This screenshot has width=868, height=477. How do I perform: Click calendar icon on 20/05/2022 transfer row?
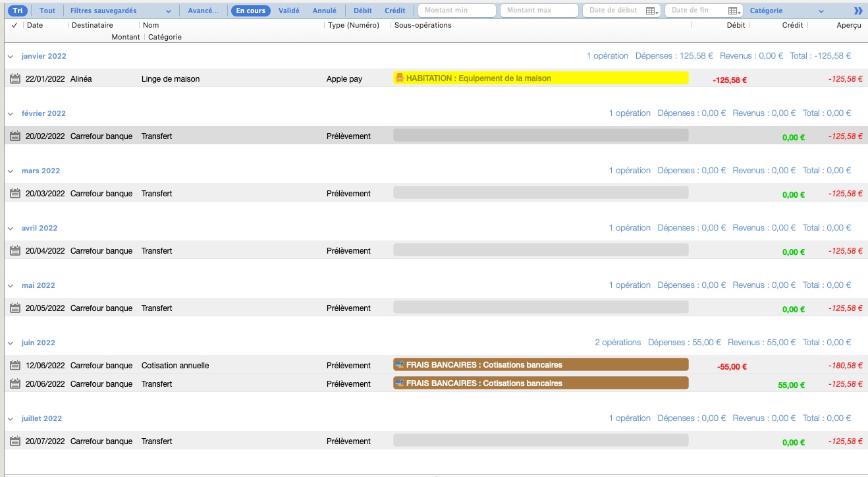point(15,308)
